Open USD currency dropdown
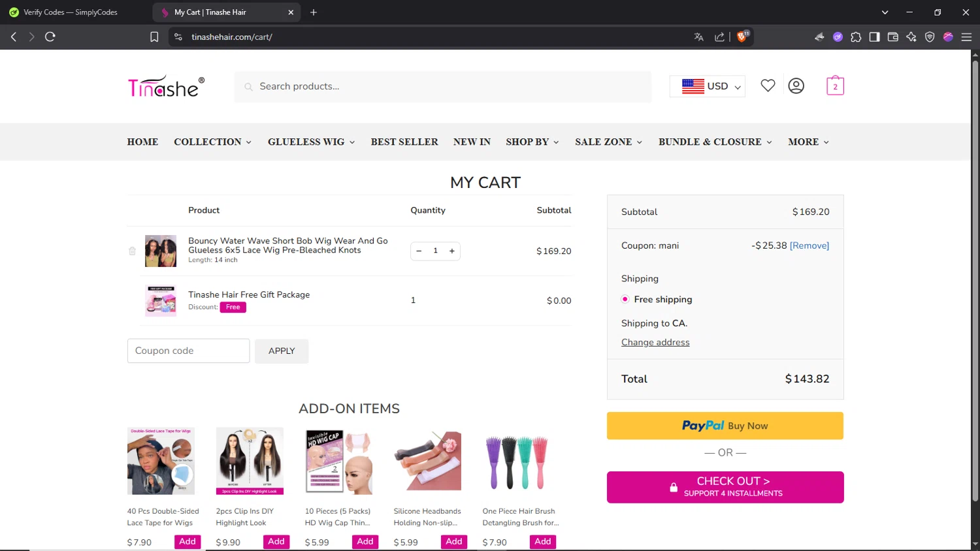 point(708,86)
